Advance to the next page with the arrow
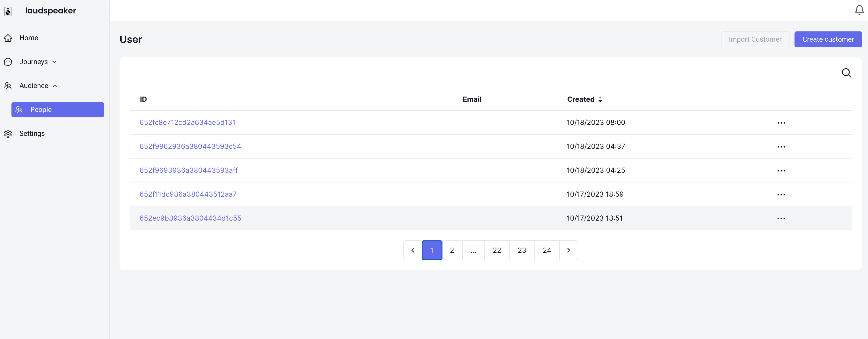This screenshot has width=868, height=339. [569, 250]
